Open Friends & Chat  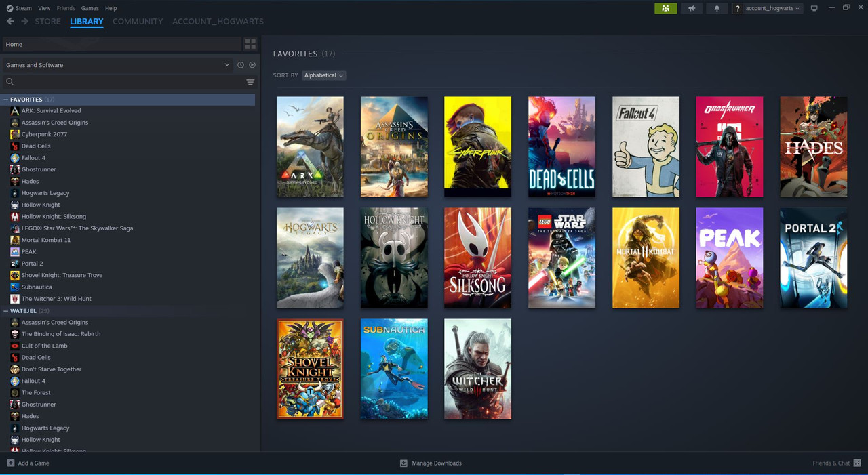(x=837, y=463)
